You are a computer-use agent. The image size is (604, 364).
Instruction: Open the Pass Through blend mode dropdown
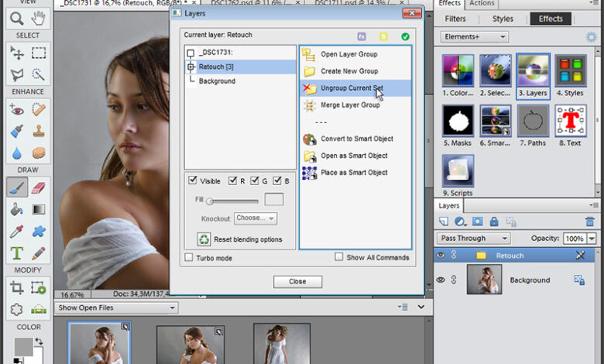click(x=474, y=239)
